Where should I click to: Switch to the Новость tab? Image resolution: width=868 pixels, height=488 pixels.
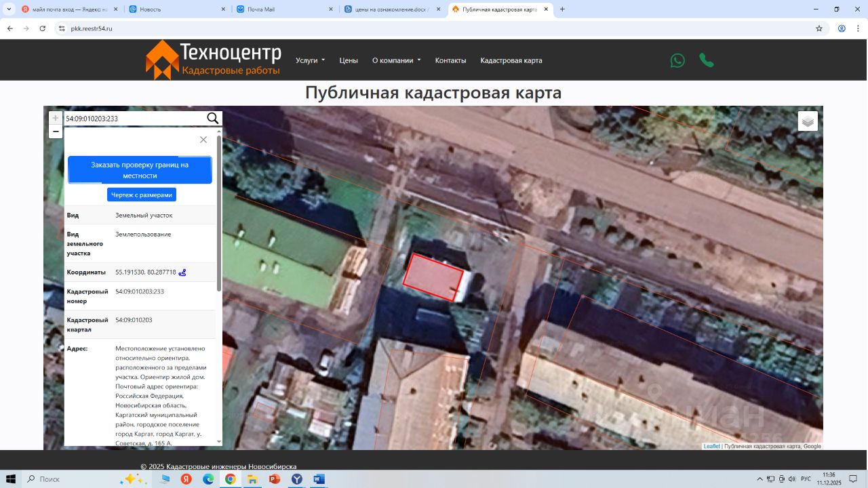point(178,9)
